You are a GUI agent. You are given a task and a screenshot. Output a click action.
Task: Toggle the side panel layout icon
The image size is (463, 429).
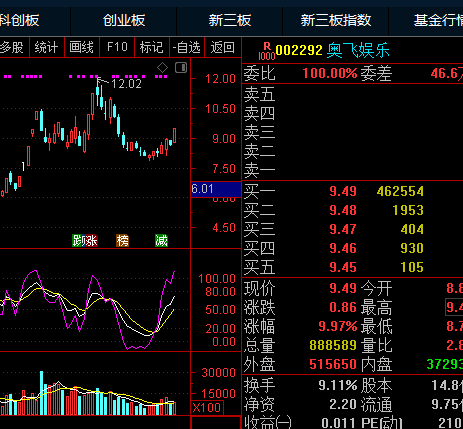point(181,68)
